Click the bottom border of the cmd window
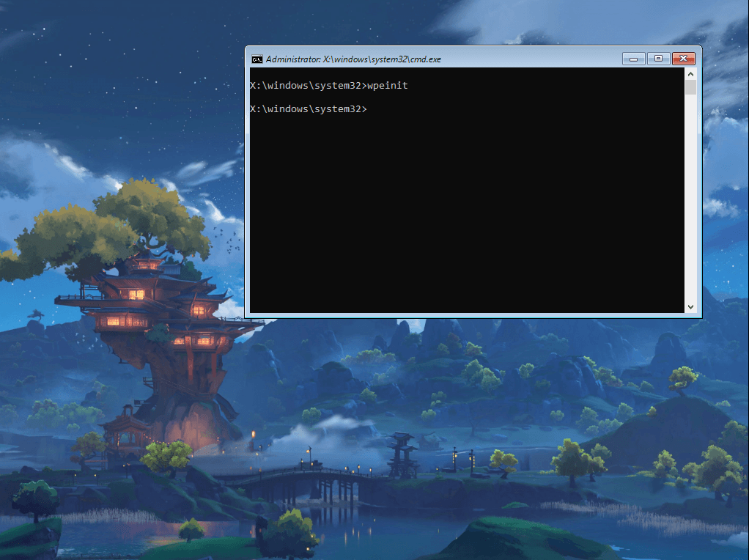Image resolution: width=749 pixels, height=560 pixels. tap(473, 316)
